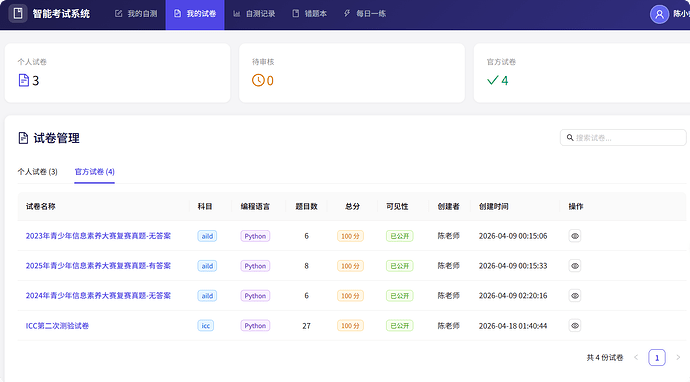690x382 pixels.
Task: Click the checkmark icon in 官方试卷 card
Action: 492,80
